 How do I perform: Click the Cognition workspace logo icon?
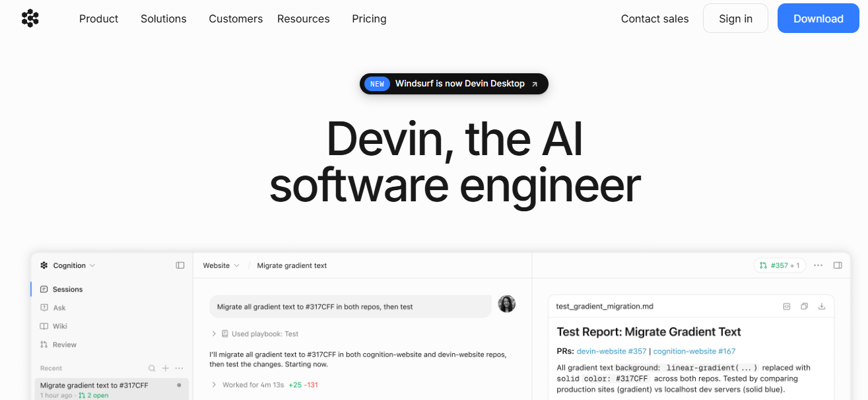[x=44, y=265]
